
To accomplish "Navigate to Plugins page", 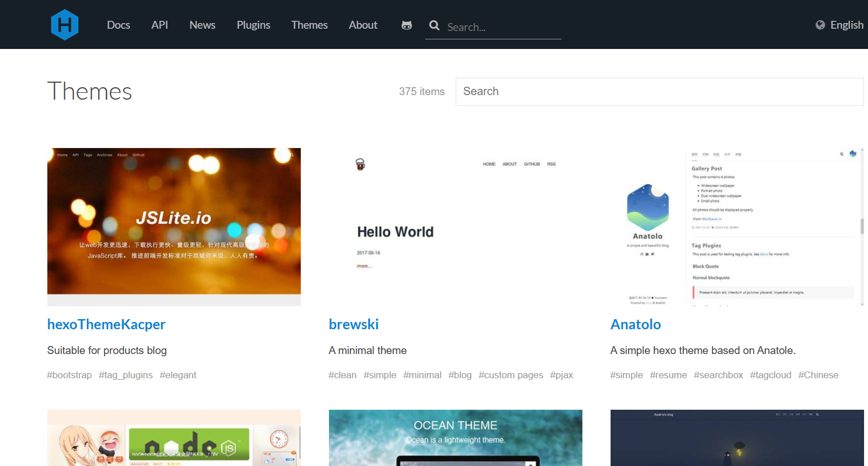I will coord(253,25).
